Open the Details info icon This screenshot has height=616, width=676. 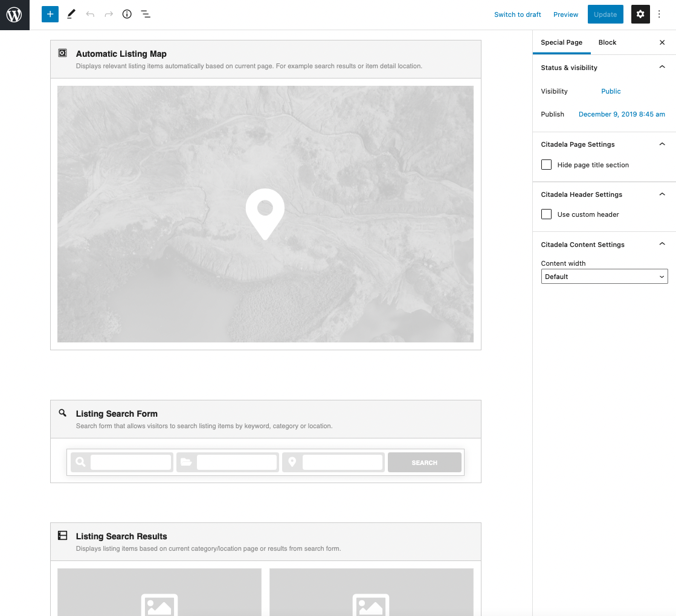(127, 14)
